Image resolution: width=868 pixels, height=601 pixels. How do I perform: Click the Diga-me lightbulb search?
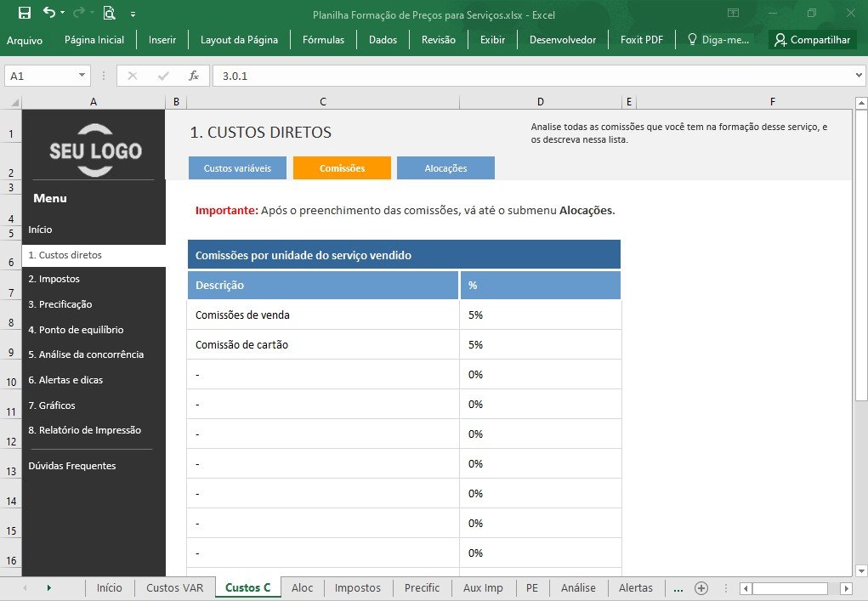coord(718,40)
